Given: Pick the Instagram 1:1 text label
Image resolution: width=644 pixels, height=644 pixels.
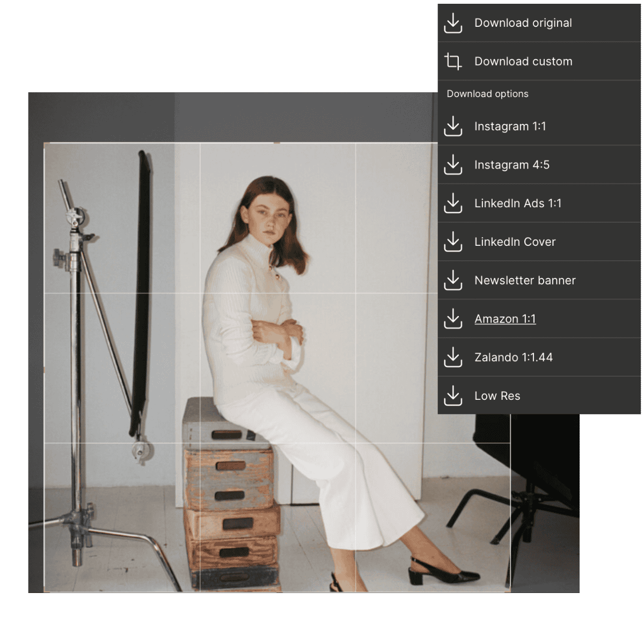Looking at the screenshot, I should click(510, 127).
